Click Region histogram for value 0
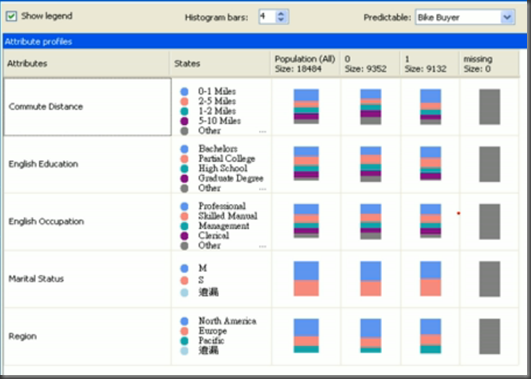531x379 pixels. (x=370, y=336)
